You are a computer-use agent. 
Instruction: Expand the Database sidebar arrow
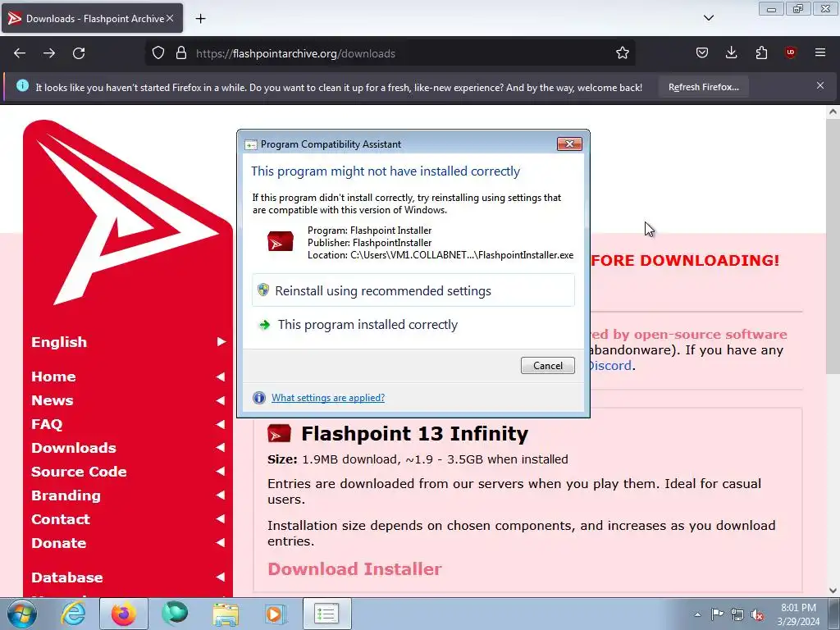[220, 577]
